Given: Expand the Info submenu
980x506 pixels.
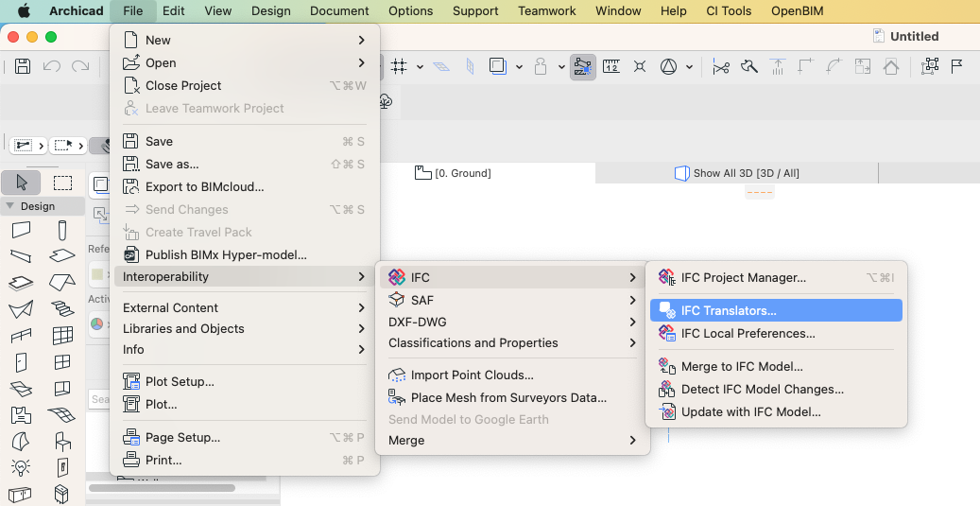Looking at the screenshot, I should tap(245, 349).
